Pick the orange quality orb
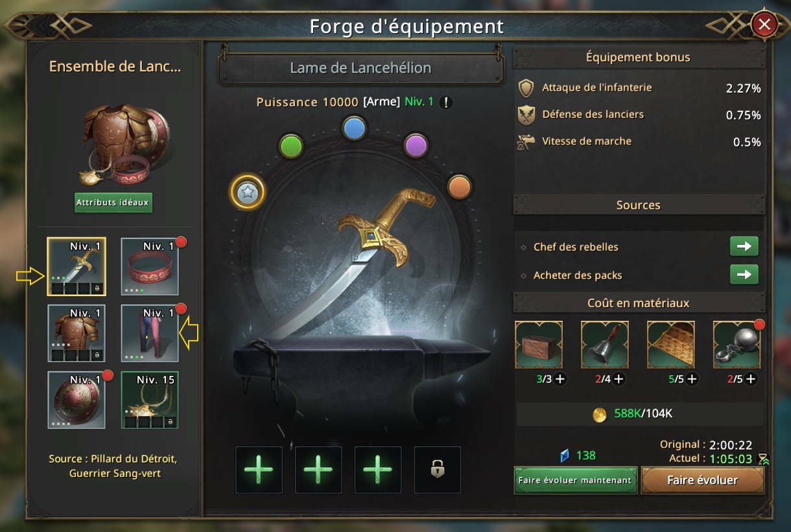 [x=459, y=186]
